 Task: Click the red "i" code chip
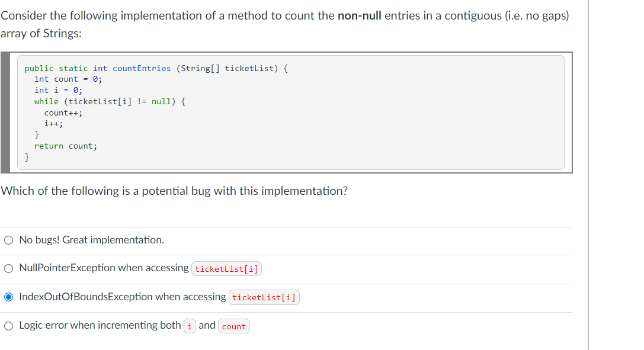coord(190,326)
